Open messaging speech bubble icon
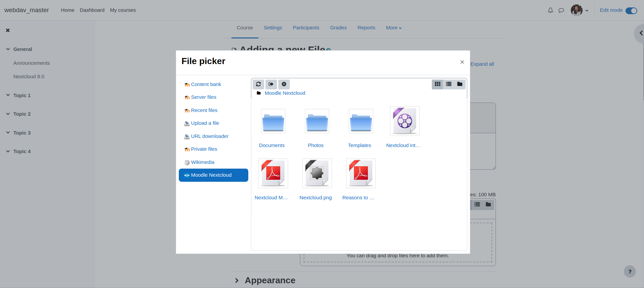The width and height of the screenshot is (644, 288). click(561, 10)
